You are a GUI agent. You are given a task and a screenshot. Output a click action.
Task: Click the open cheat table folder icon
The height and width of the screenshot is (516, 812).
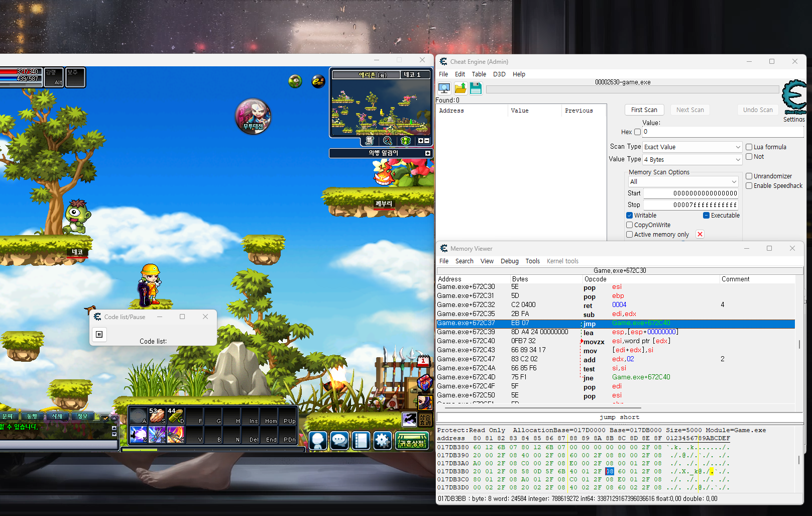(x=460, y=88)
